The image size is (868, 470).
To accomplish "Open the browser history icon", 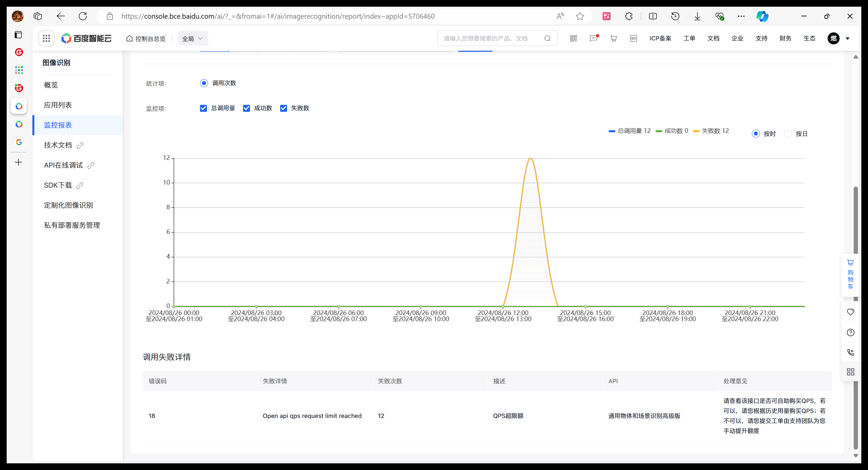I will [x=675, y=16].
